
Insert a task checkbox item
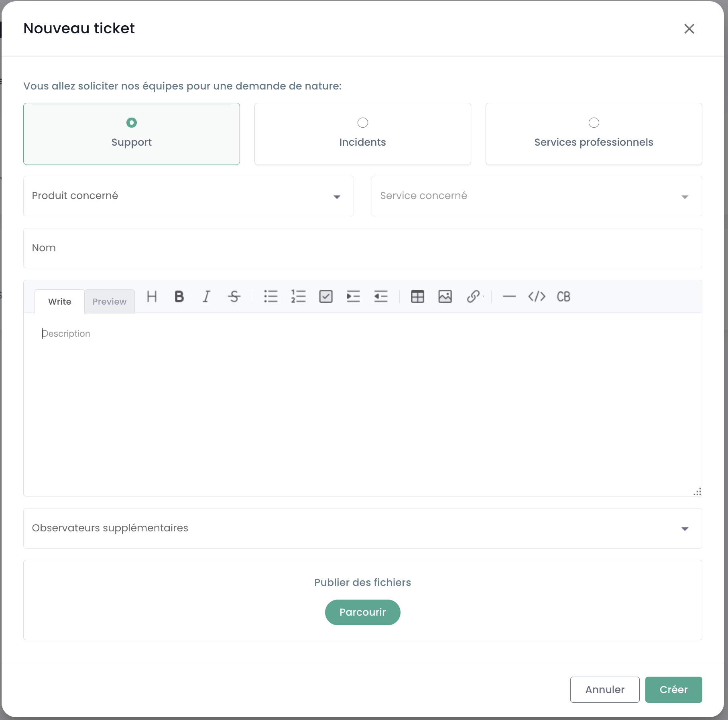pos(326,297)
